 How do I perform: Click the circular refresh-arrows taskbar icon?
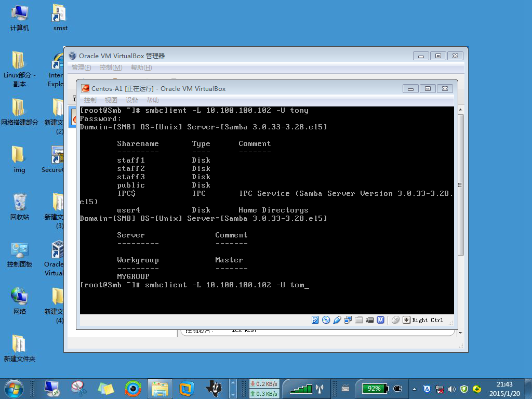(x=132, y=389)
